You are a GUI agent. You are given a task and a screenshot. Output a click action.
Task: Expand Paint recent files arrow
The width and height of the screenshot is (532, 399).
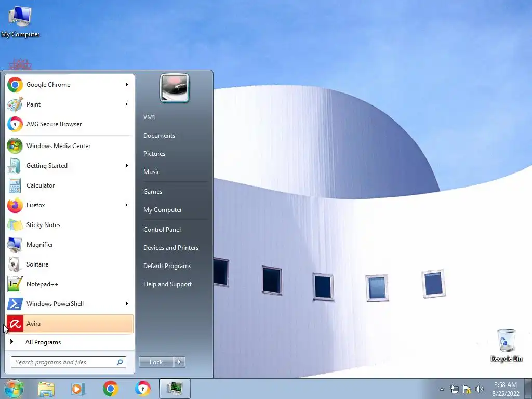pyautogui.click(x=127, y=104)
